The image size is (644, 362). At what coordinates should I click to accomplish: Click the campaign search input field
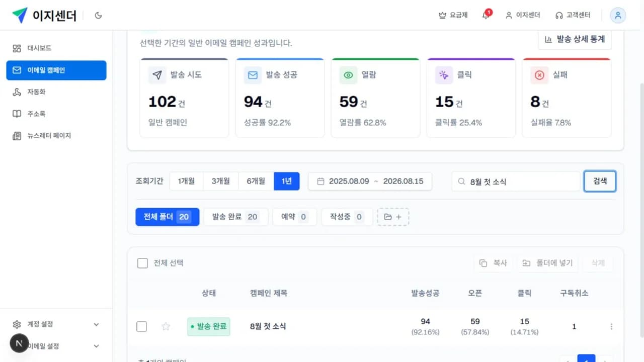pos(516,182)
